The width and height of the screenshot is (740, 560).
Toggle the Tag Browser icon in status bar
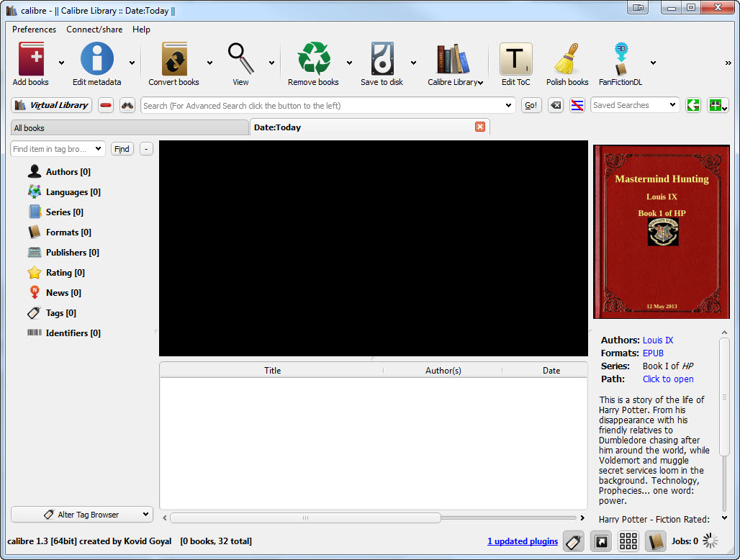(x=574, y=541)
